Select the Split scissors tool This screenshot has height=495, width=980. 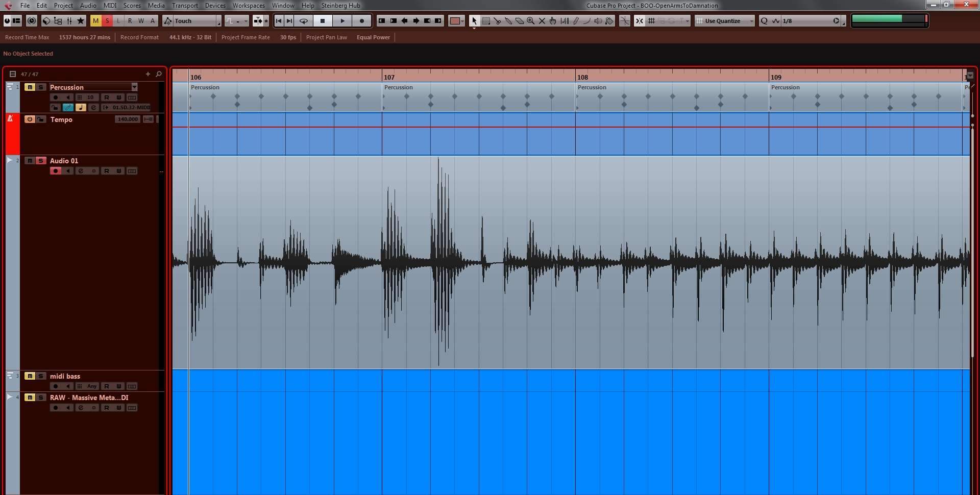497,21
